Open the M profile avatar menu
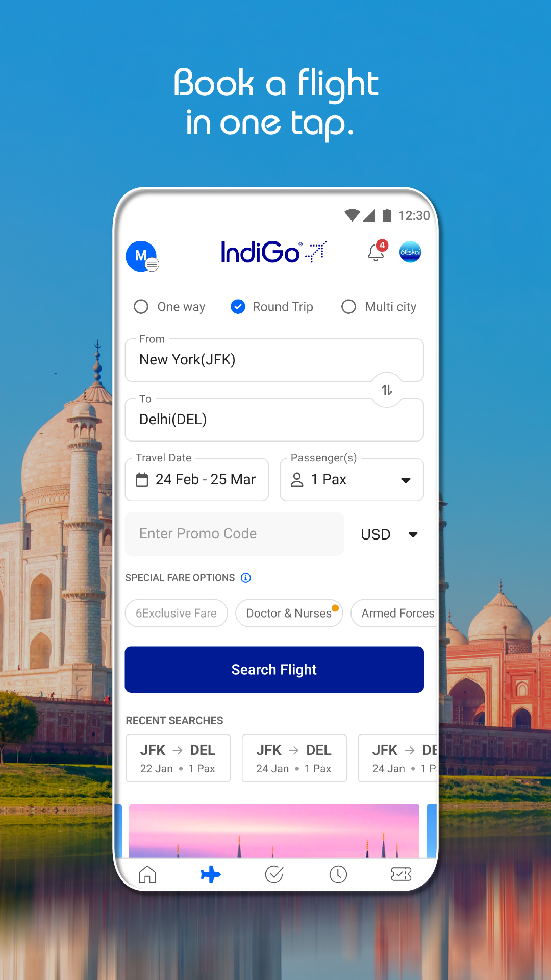The height and width of the screenshot is (980, 551). click(142, 256)
